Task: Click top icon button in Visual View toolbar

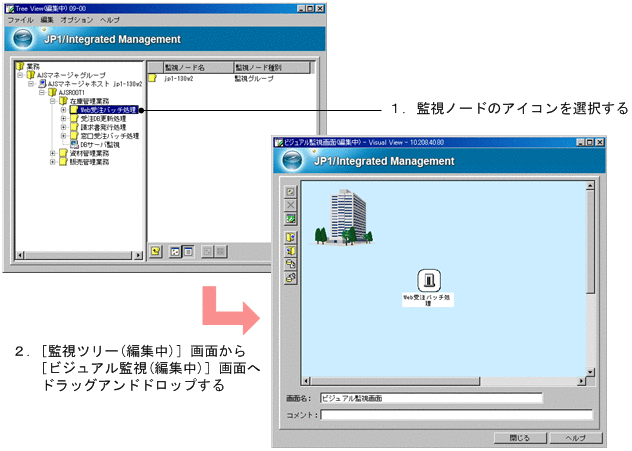Action: click(x=291, y=192)
